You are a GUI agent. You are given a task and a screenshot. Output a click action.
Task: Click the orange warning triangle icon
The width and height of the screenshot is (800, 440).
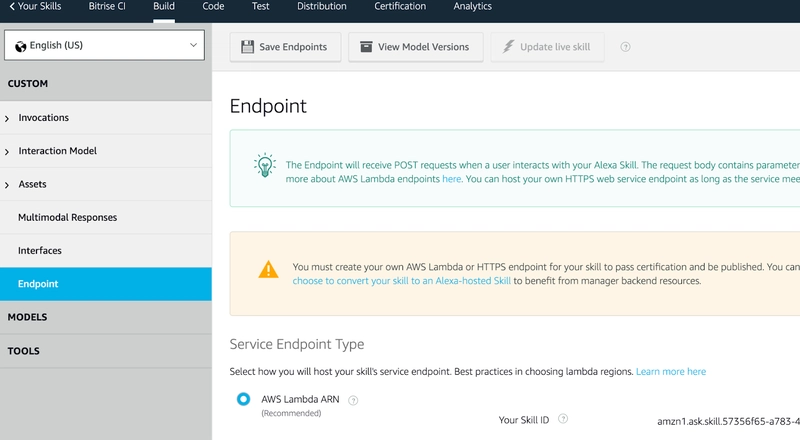coord(268,270)
